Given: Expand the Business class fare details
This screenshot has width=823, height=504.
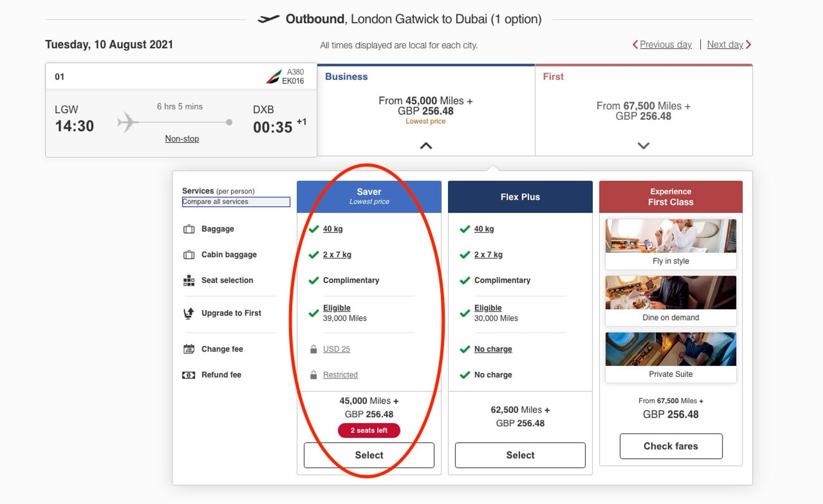Looking at the screenshot, I should [427, 145].
